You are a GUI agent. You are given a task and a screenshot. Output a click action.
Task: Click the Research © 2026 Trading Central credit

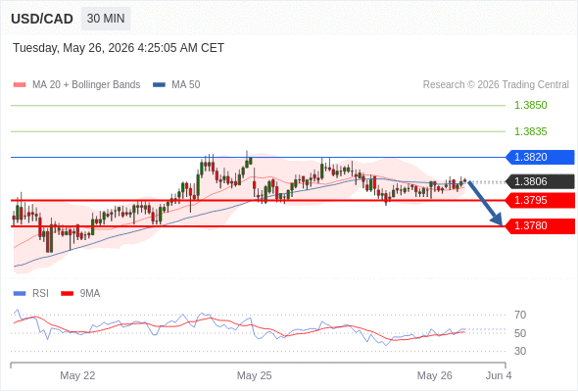(x=496, y=85)
